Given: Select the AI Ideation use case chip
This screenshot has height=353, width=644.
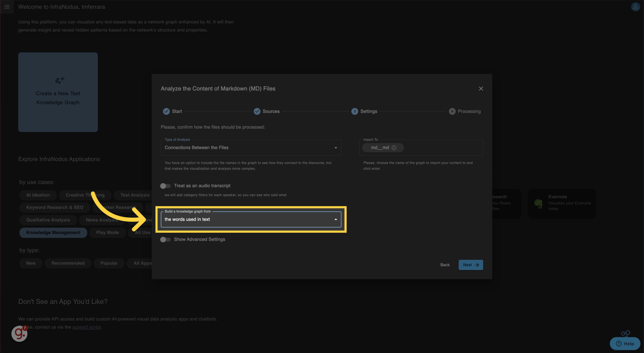Looking at the screenshot, I should click(x=38, y=195).
